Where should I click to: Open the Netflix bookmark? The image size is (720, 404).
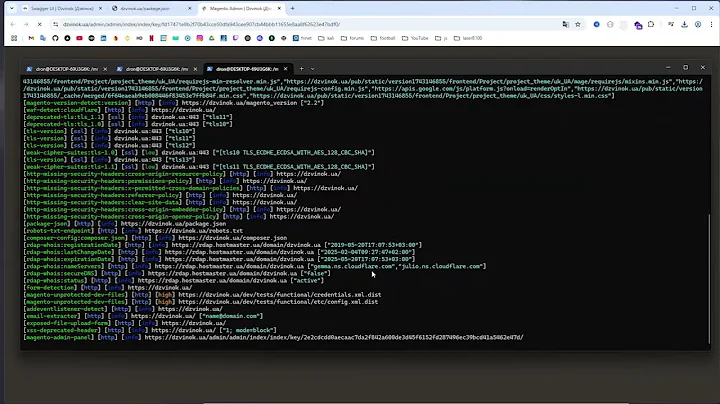pos(152,38)
